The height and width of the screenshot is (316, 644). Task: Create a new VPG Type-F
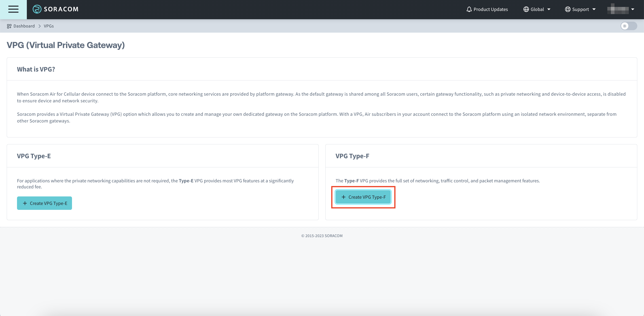click(x=363, y=197)
